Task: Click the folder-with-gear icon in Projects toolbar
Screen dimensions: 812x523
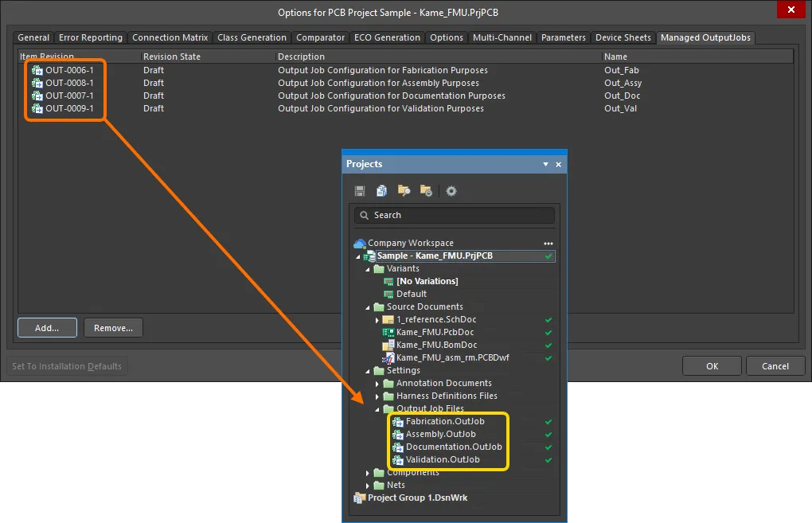Action: click(426, 191)
